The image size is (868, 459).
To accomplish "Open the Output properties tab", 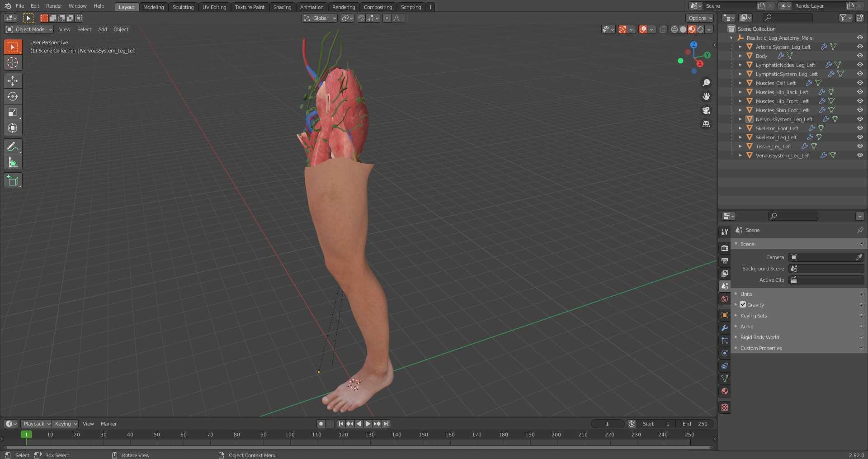I will pos(725,261).
